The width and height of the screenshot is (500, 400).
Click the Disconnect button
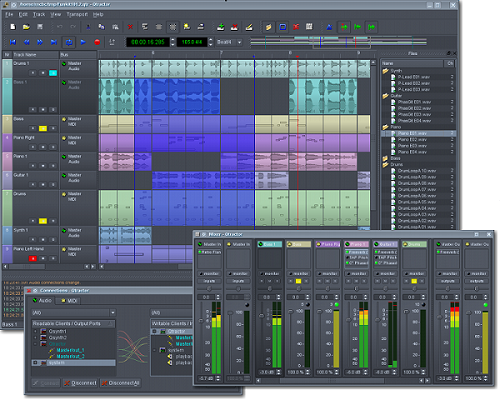click(x=80, y=383)
